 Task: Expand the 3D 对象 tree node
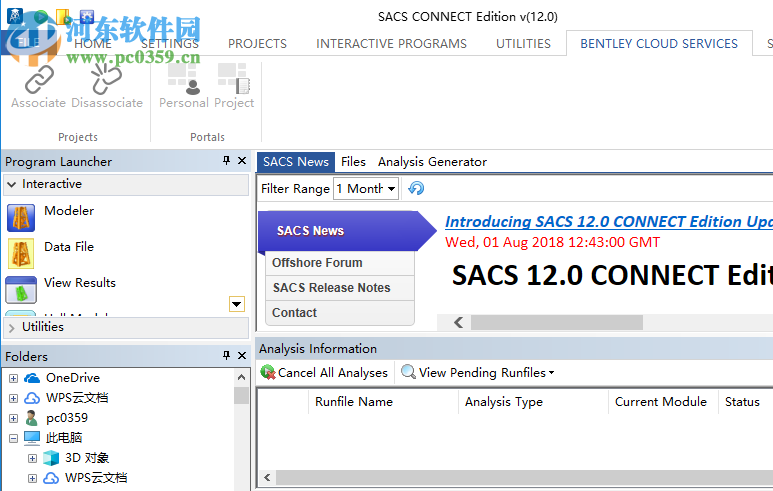point(32,458)
